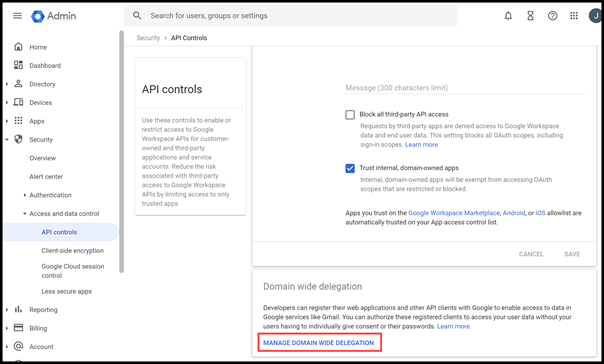Open Dashboard in the sidebar
Image resolution: width=604 pixels, height=364 pixels.
45,65
